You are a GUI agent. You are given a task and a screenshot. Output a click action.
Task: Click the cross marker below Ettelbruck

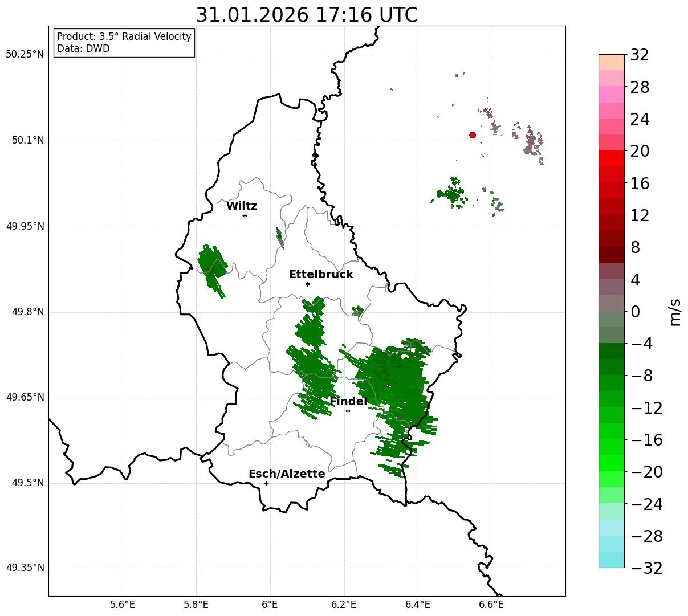(x=307, y=284)
